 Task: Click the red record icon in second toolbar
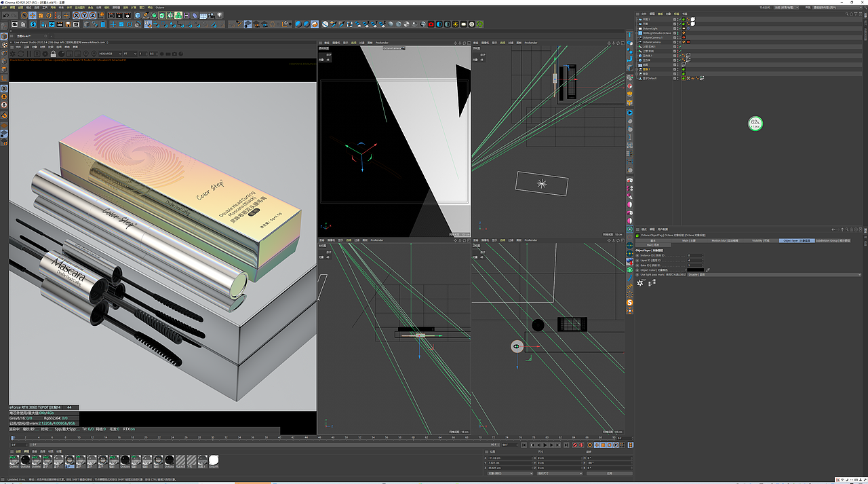(431, 24)
